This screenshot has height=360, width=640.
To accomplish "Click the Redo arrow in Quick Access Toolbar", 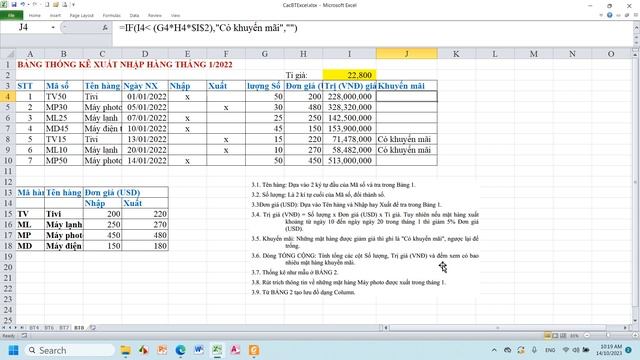I will click(x=35, y=4).
